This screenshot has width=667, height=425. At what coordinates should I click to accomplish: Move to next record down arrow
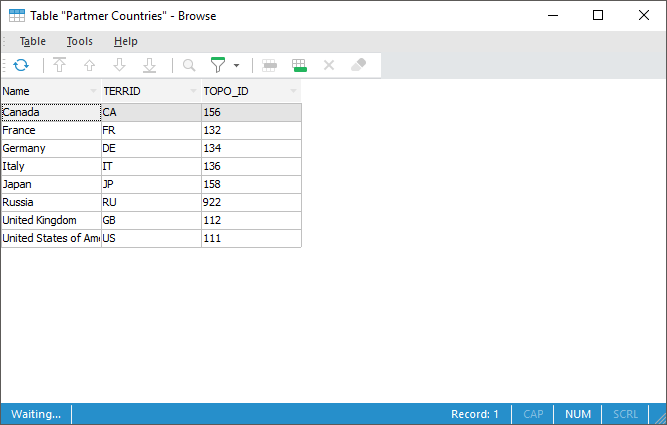point(120,66)
